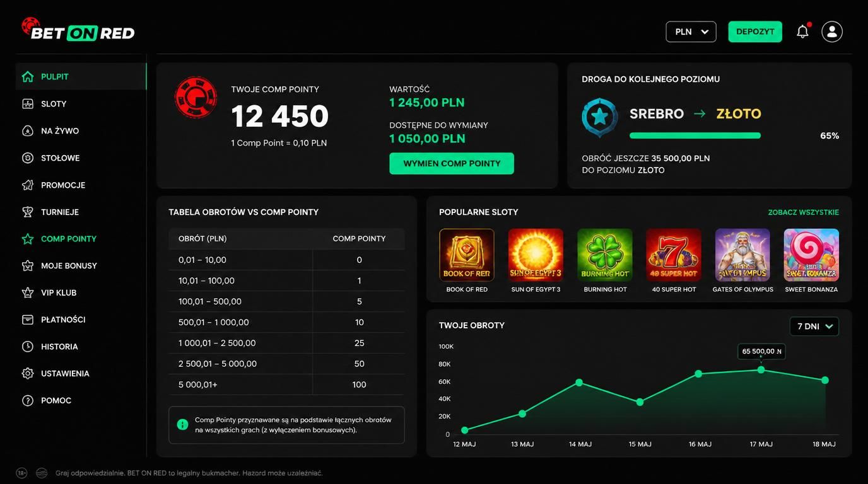The height and width of the screenshot is (484, 868).
Task: Click the Promocje megaphone icon
Action: [28, 185]
